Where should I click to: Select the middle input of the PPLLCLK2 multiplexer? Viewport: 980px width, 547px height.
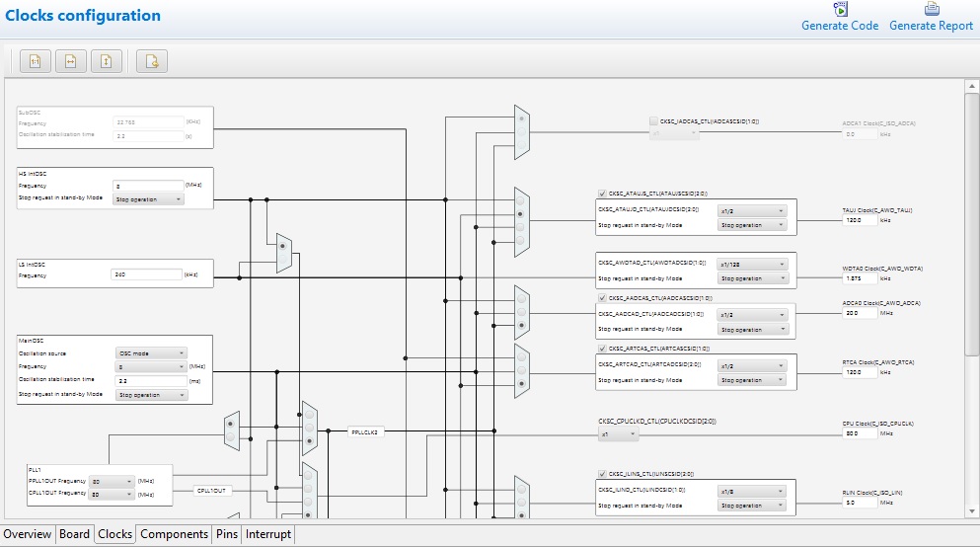tap(309, 428)
